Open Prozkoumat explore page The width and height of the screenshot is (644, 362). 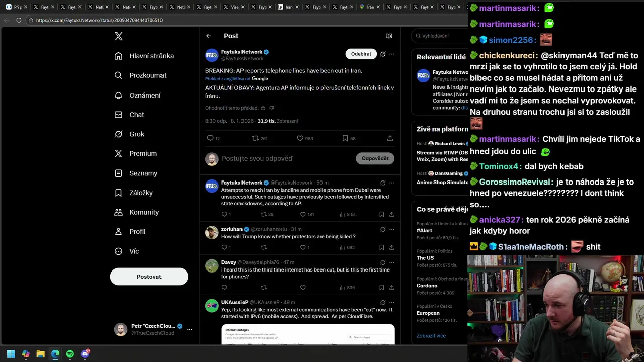coord(140,75)
